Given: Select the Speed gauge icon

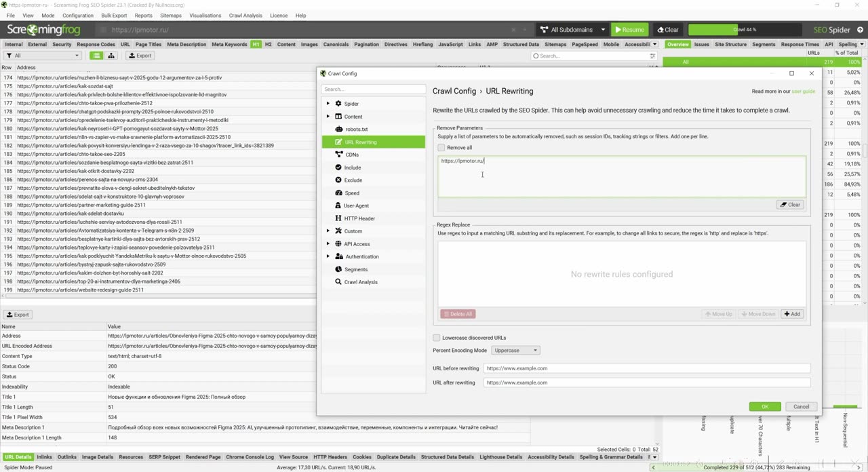Looking at the screenshot, I should 338,193.
